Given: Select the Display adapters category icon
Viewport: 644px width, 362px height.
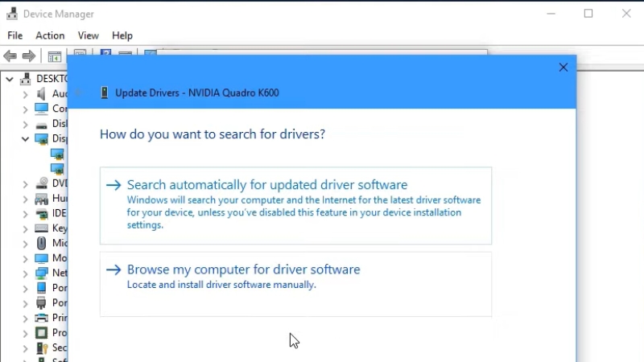Looking at the screenshot, I should pyautogui.click(x=41, y=138).
